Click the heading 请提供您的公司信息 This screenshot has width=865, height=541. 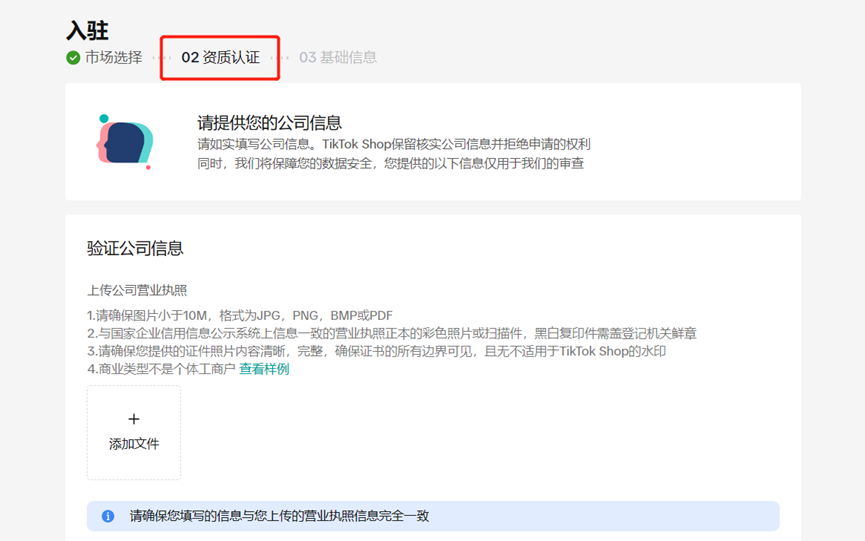click(x=269, y=122)
